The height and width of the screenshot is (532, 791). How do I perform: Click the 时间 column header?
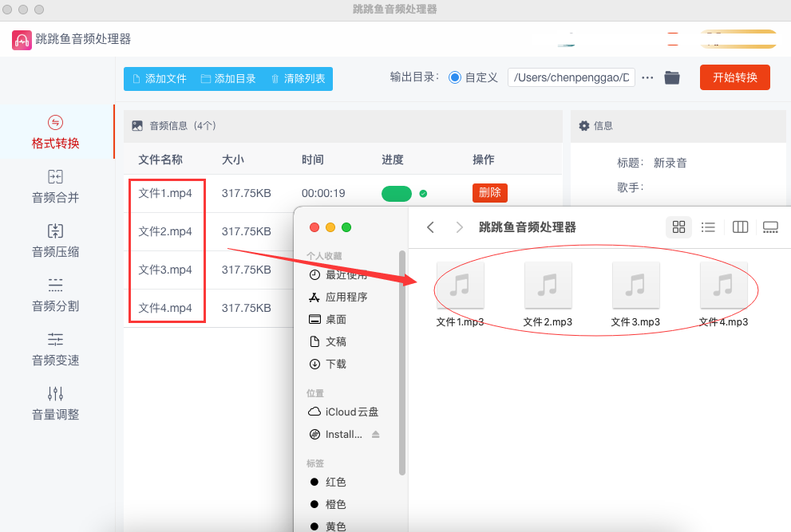[x=312, y=160]
